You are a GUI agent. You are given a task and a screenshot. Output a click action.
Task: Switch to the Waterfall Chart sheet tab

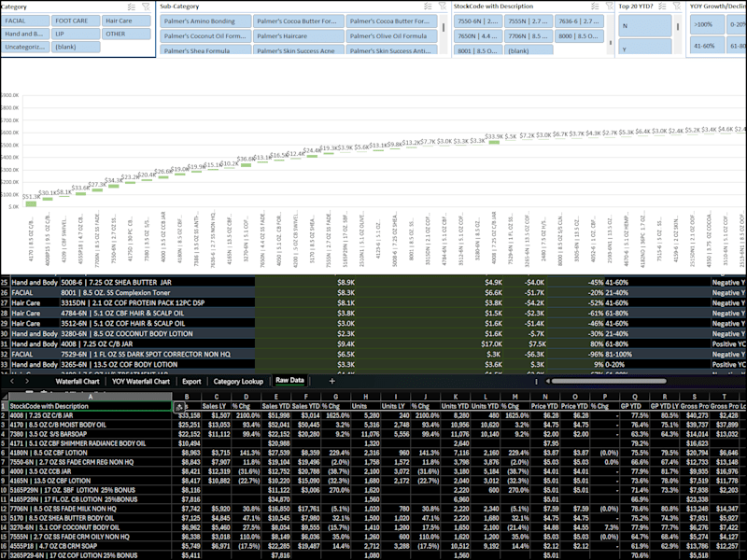pos(78,382)
